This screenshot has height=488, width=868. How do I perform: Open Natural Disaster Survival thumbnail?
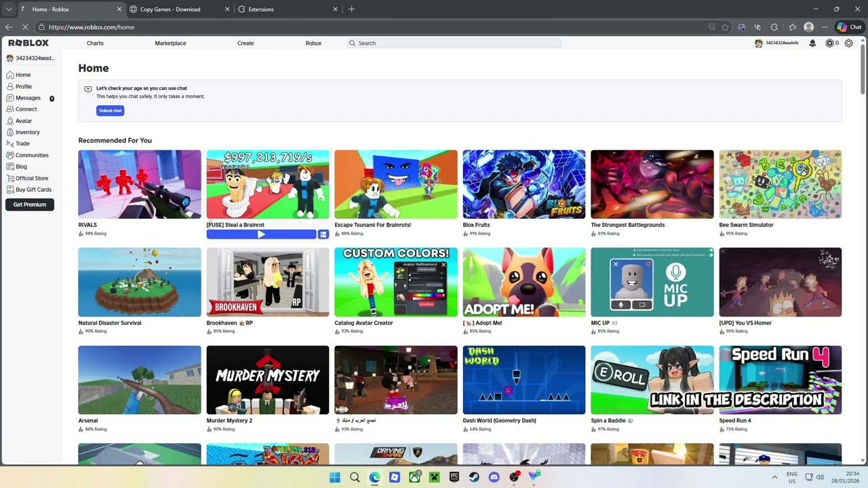[x=140, y=282]
